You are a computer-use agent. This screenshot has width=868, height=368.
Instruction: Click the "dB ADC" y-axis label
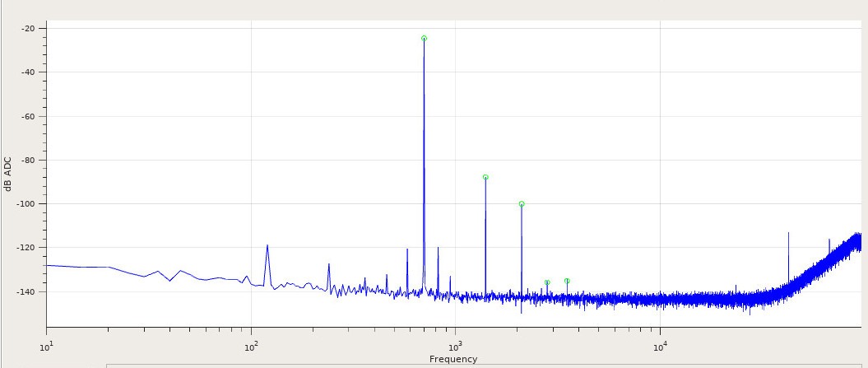[x=7, y=174]
